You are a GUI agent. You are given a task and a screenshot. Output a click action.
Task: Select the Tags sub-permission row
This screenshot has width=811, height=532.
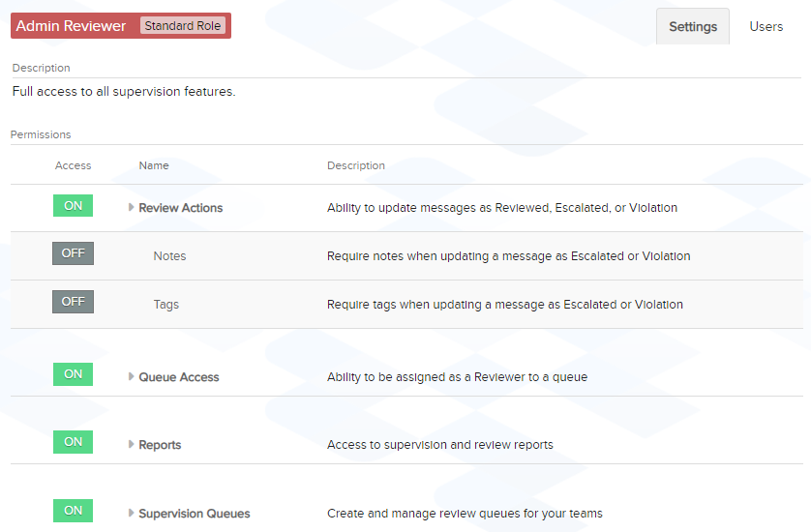(x=406, y=305)
